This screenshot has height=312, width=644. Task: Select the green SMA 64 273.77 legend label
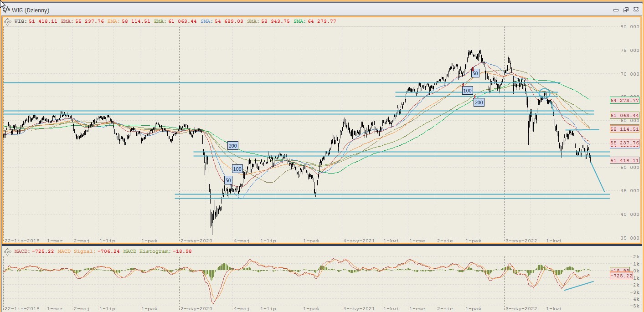315,21
